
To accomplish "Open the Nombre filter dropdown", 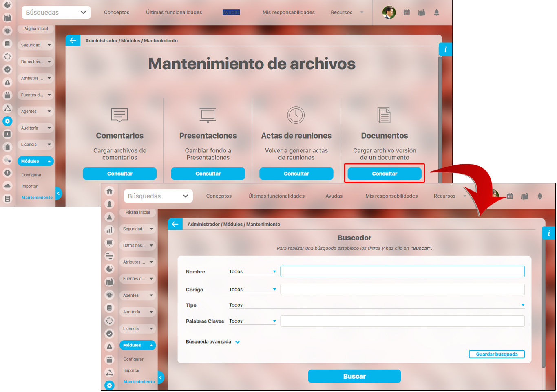I will point(252,272).
